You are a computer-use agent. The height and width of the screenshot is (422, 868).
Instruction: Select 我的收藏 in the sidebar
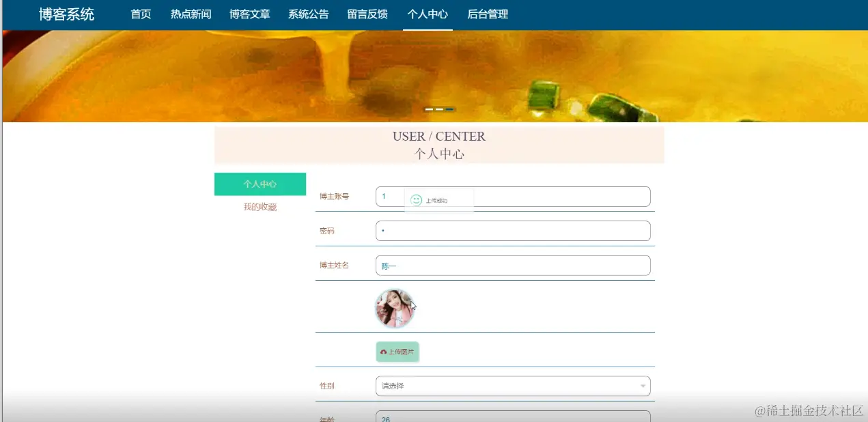pos(260,206)
